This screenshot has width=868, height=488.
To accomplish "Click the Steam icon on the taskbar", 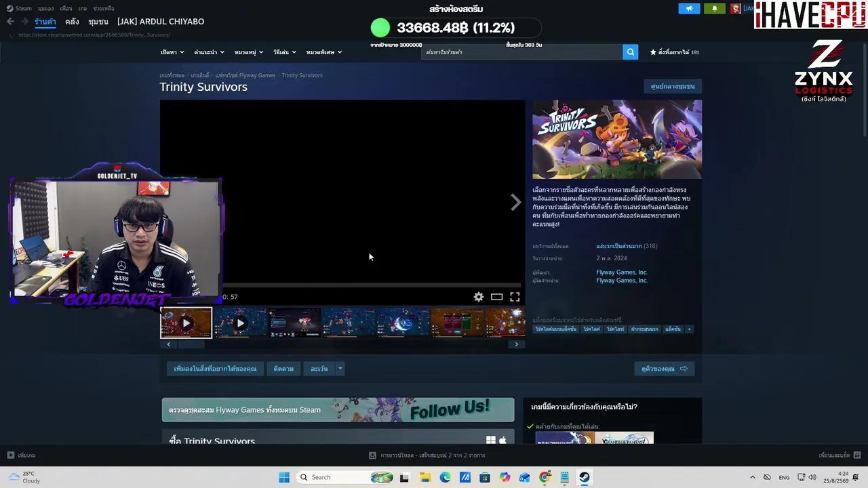I will click(585, 477).
